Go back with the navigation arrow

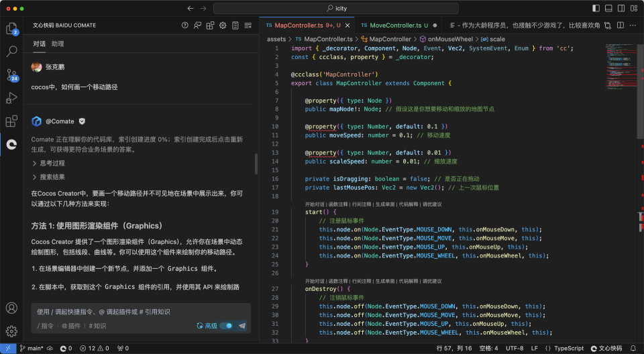coord(190,8)
